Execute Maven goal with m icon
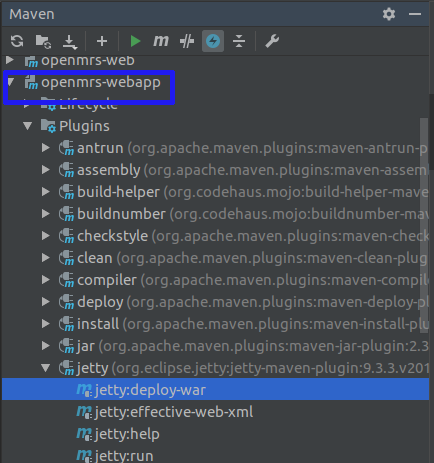The image size is (434, 463). pyautogui.click(x=161, y=41)
